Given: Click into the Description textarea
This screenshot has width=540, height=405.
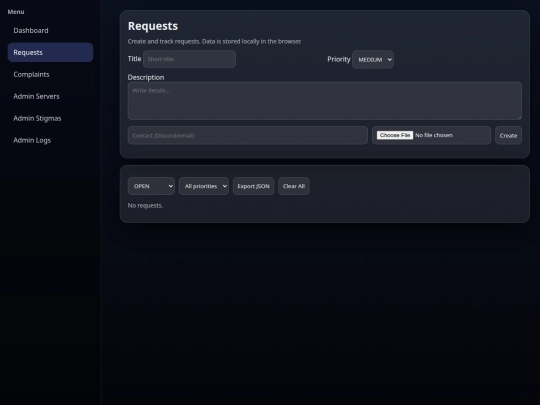Looking at the screenshot, I should [x=325, y=101].
